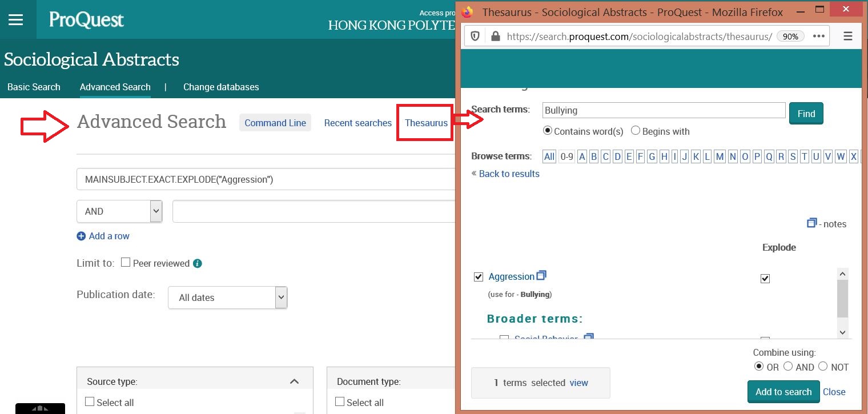This screenshot has width=868, height=414.
Task: Browse terms starting with letter A
Action: coord(582,156)
